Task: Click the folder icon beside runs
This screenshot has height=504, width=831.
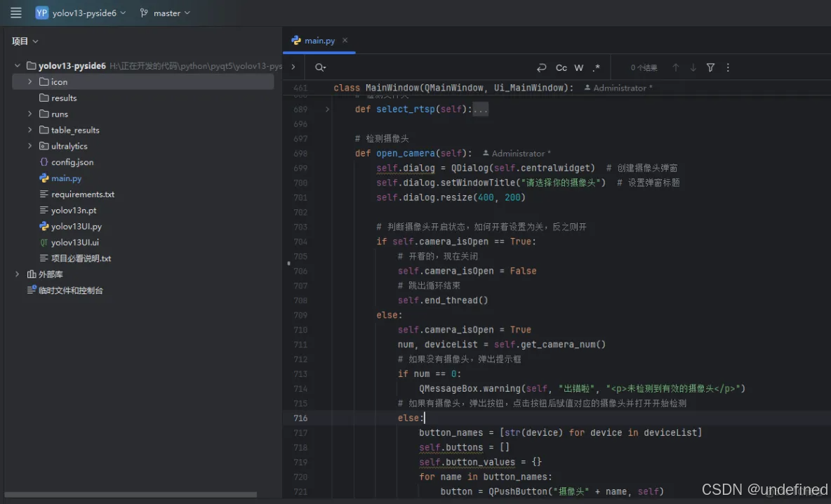Action: point(44,114)
